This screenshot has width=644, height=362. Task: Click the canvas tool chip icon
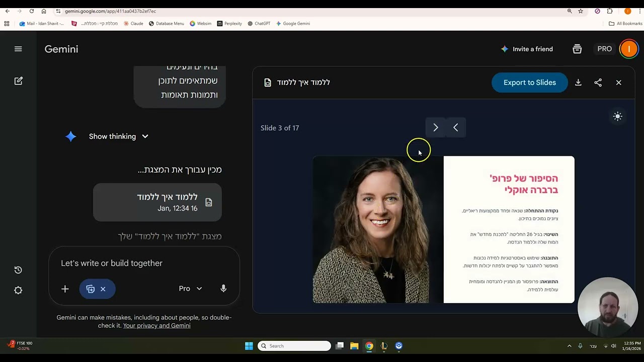90,289
